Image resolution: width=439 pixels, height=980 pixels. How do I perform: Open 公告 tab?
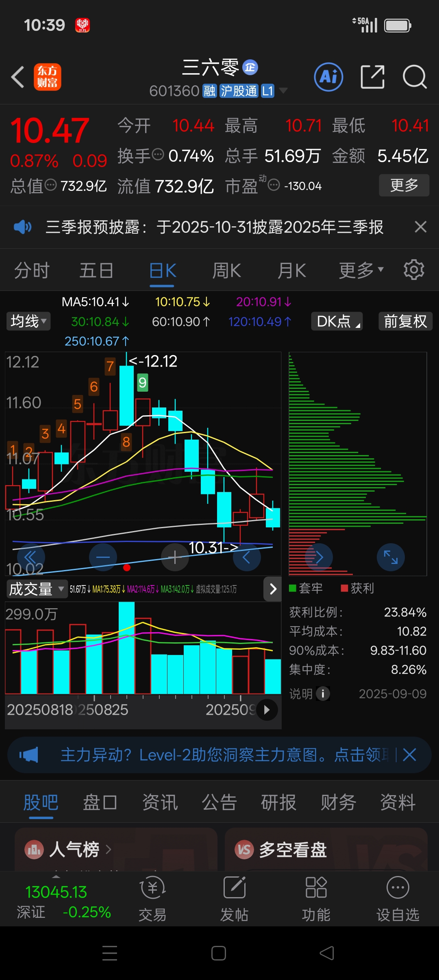pos(219,802)
